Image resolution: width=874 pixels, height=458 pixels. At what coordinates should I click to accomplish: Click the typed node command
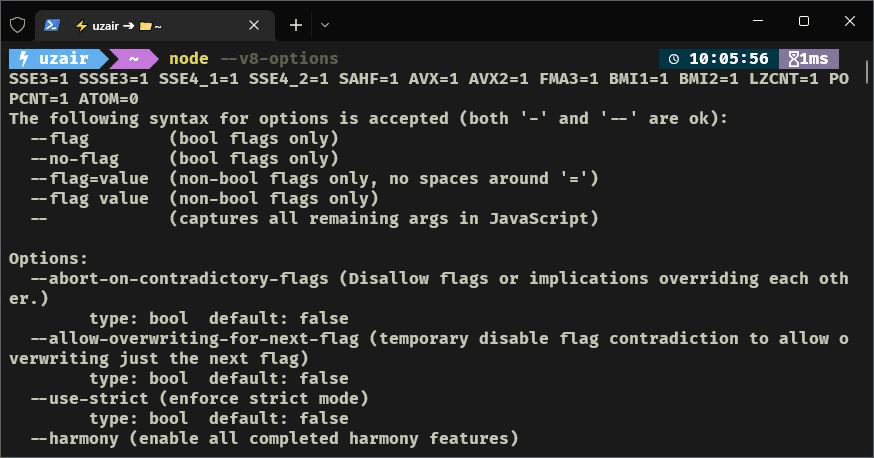(188, 59)
